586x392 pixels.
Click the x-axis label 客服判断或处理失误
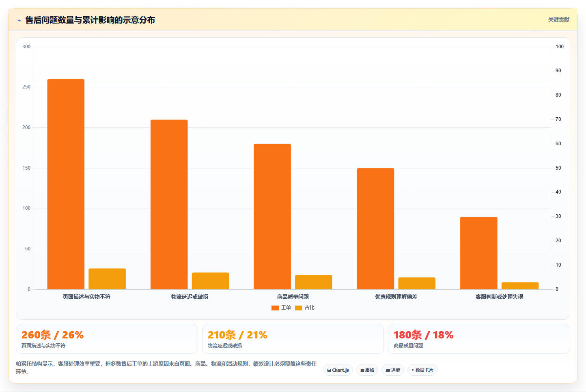coord(499,297)
